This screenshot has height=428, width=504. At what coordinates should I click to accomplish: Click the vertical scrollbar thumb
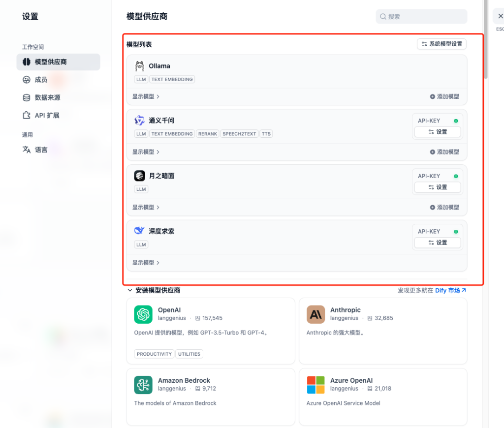click(485, 38)
